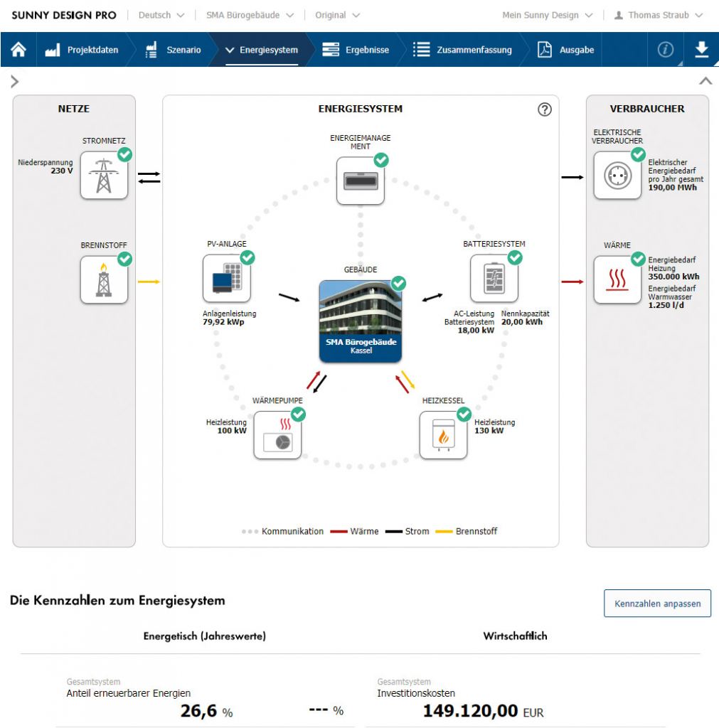The width and height of the screenshot is (719, 728).
Task: Open the Heizkessel boiler tile
Action: pos(443,435)
